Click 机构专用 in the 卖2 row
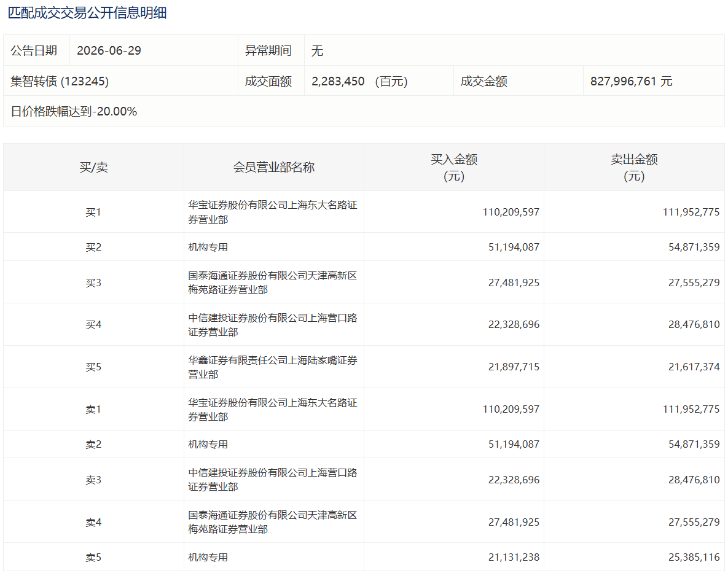The image size is (728, 573). click(x=208, y=444)
